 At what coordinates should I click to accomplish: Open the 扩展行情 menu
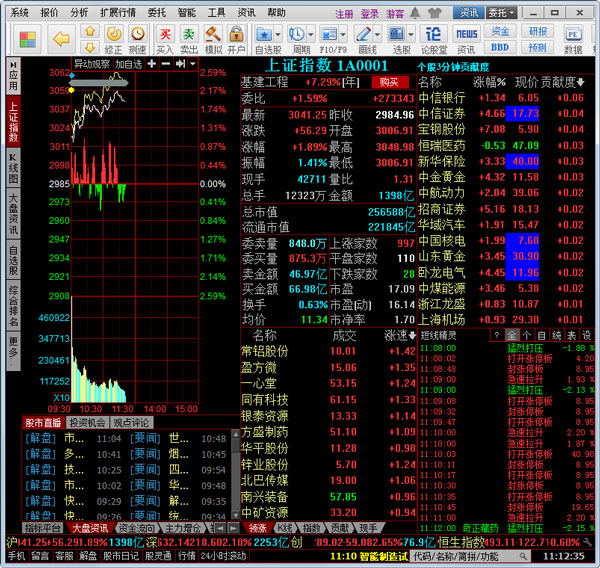[118, 13]
